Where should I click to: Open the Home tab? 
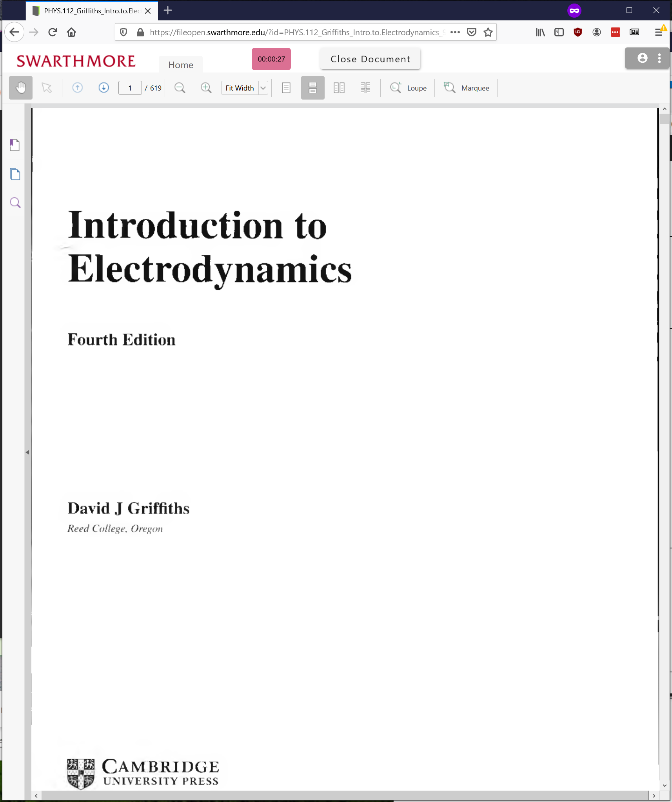click(x=181, y=65)
